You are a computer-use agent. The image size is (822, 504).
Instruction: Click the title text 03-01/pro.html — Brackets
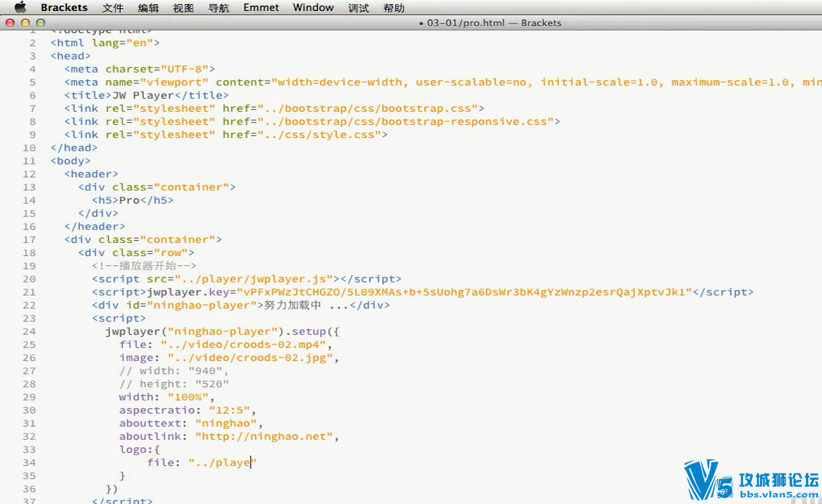tap(494, 23)
